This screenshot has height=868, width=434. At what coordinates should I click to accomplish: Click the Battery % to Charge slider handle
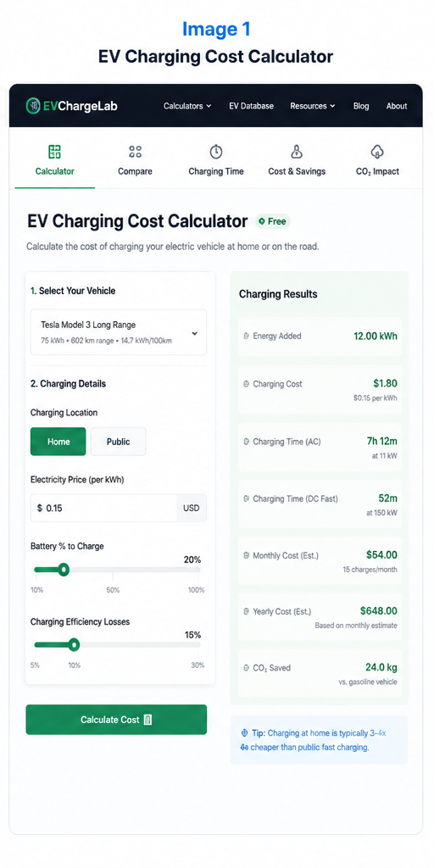64,569
